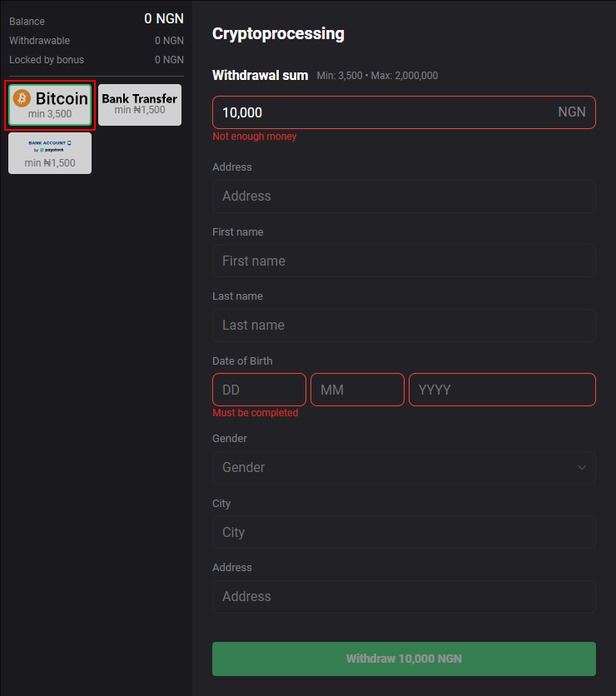616x696 pixels.
Task: Choose the Bank Transfer payment method
Action: [x=139, y=105]
